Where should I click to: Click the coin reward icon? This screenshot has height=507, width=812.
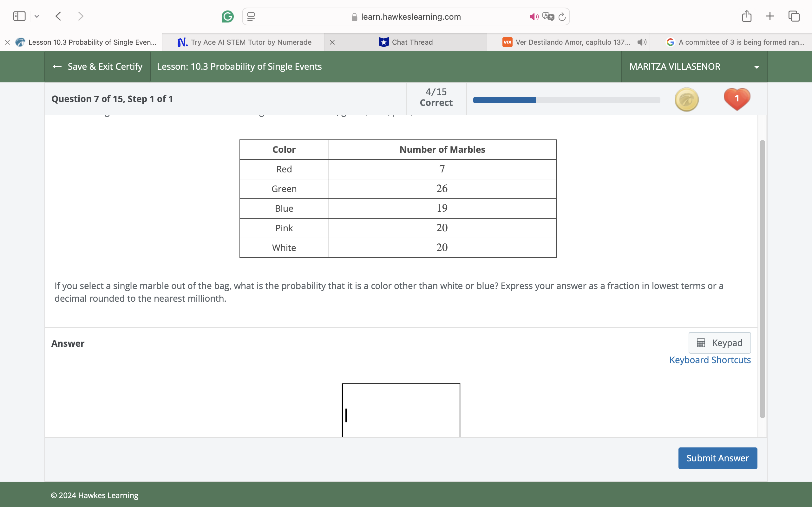point(686,99)
